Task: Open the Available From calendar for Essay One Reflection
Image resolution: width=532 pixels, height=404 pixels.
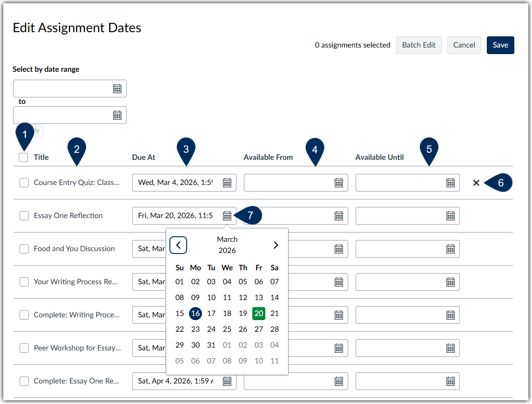Action: point(339,215)
